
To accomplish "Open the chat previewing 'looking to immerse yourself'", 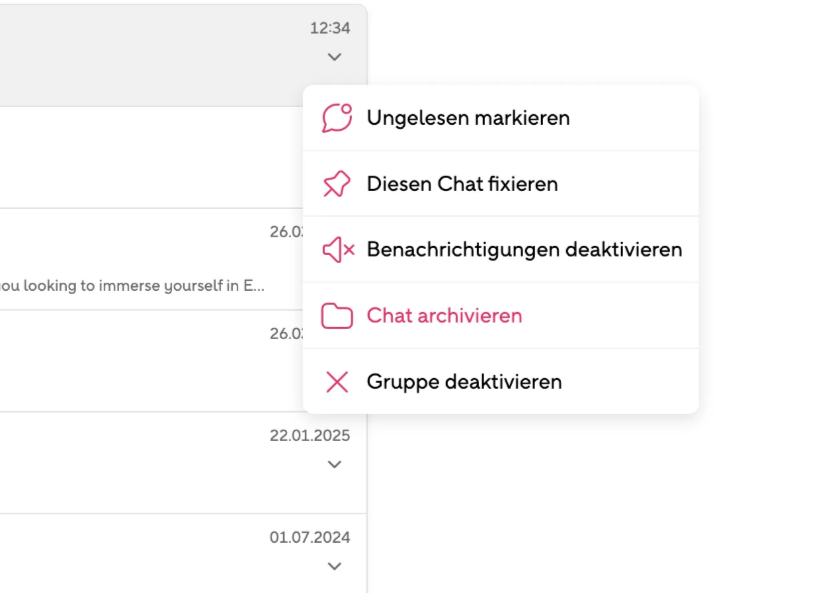I will (151, 259).
